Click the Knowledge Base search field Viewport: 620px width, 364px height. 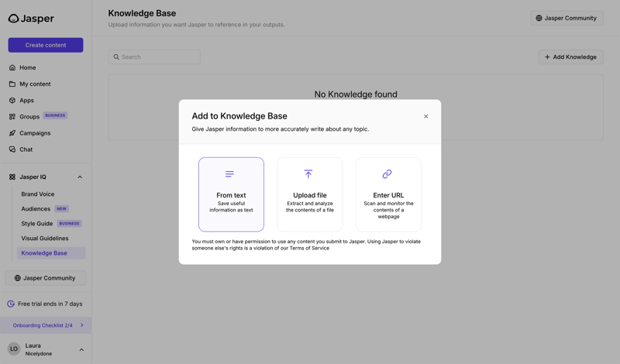[155, 57]
